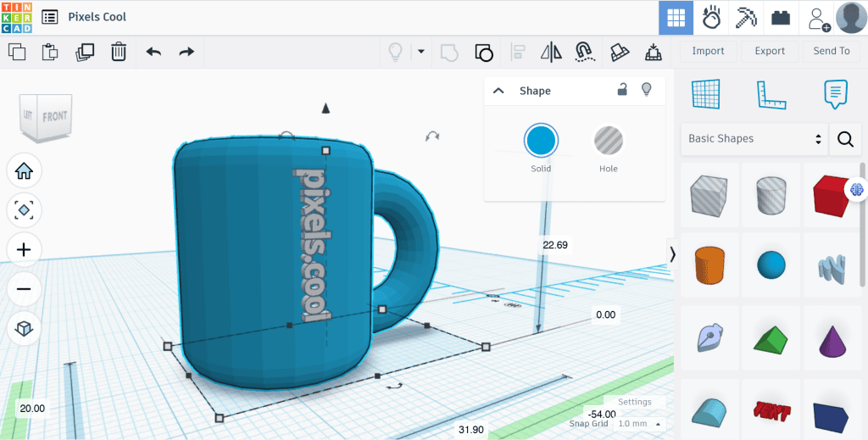Collapse the shapes panel chevron
This screenshot has height=440, width=868.
[672, 254]
